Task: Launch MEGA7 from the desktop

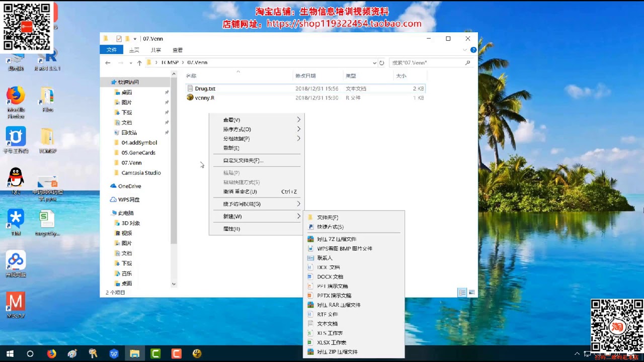Action: click(x=16, y=305)
